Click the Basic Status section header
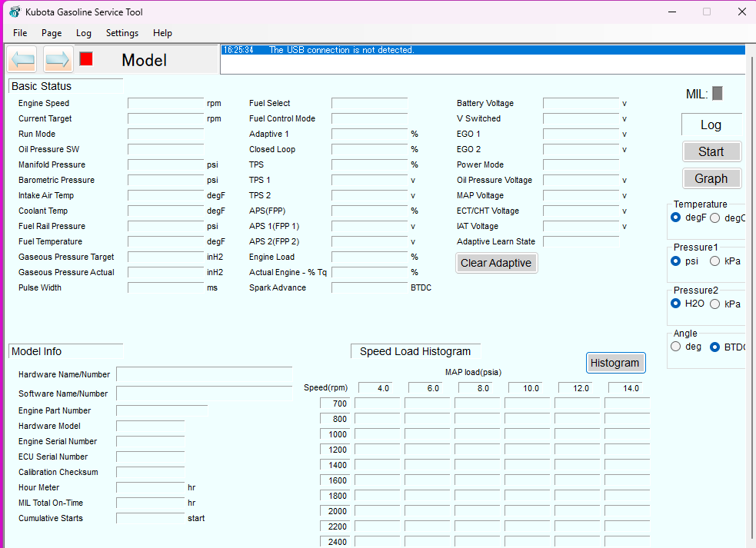Image resolution: width=756 pixels, height=548 pixels. point(65,86)
